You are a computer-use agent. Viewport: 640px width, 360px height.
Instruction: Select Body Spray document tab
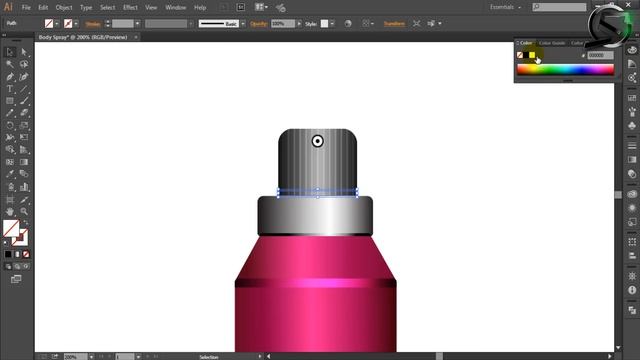click(83, 37)
